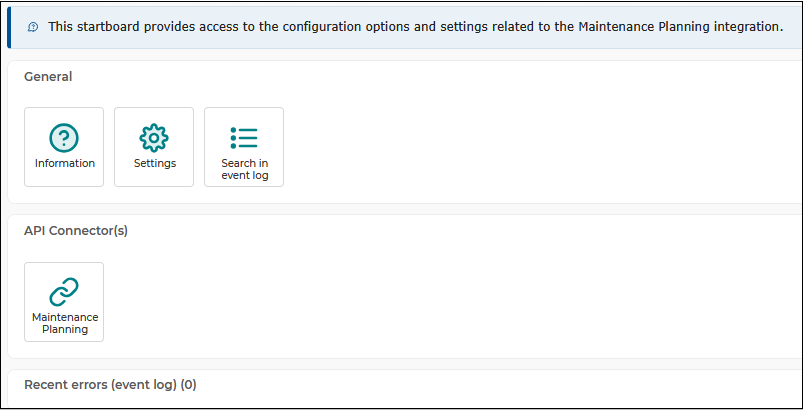Select the "Maintenance Planning" label text

coord(65,323)
